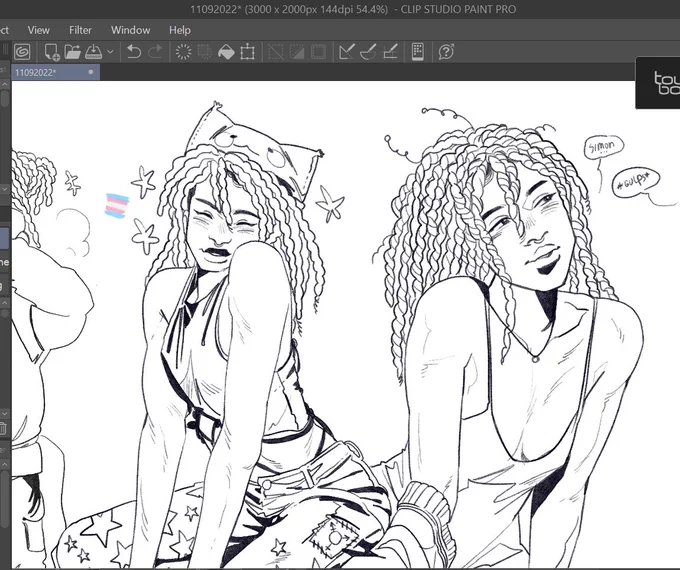The width and height of the screenshot is (680, 570).
Task: Close the 11092022 tab via its dot
Action: (91, 72)
